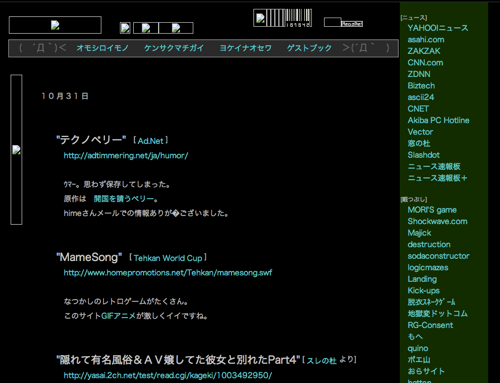Follow the Ad.Net link
Image resolution: width=500 pixels, height=383 pixels.
[x=151, y=141]
